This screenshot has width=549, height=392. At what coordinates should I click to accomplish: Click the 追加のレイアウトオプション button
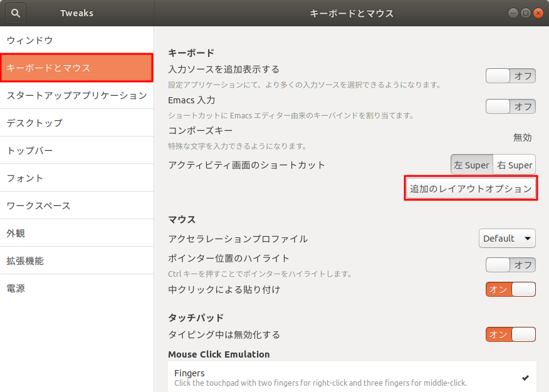point(471,188)
